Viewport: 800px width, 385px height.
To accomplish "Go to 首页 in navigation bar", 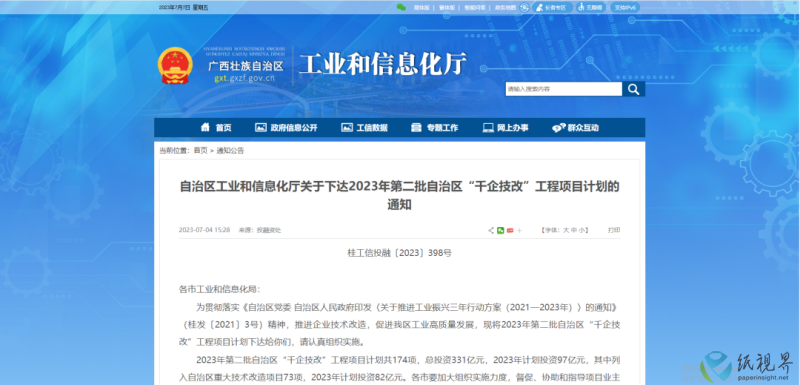I will coord(216,127).
